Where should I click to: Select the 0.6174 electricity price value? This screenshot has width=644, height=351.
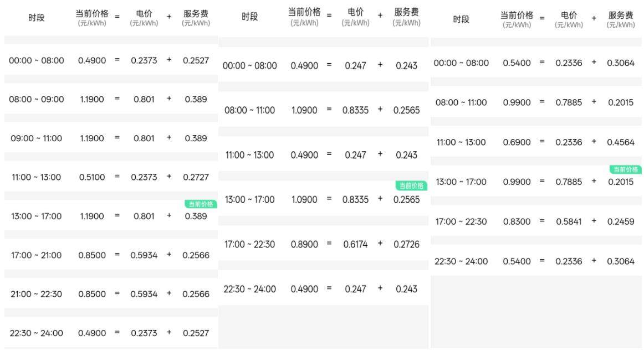pos(355,244)
